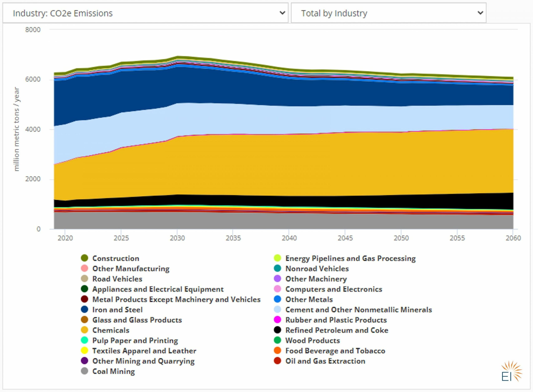The image size is (533, 392).
Task: Expand the Total by Industry dropdown
Action: [388, 13]
